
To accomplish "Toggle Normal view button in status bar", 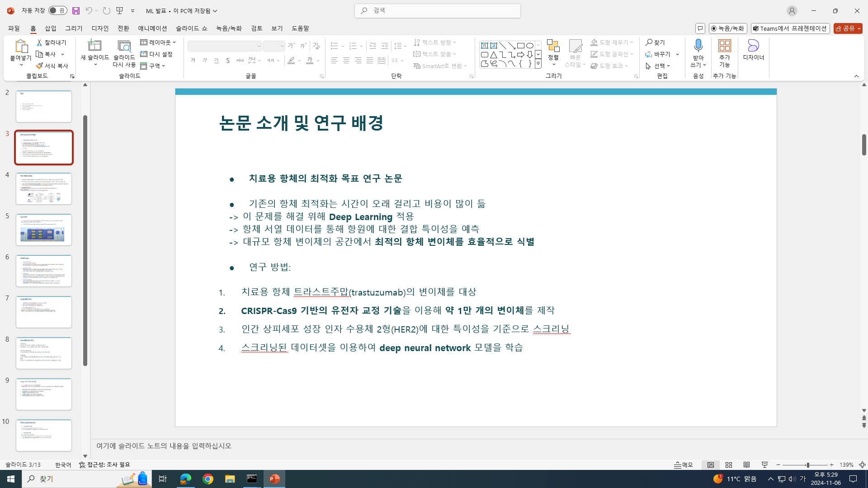I will click(x=711, y=465).
